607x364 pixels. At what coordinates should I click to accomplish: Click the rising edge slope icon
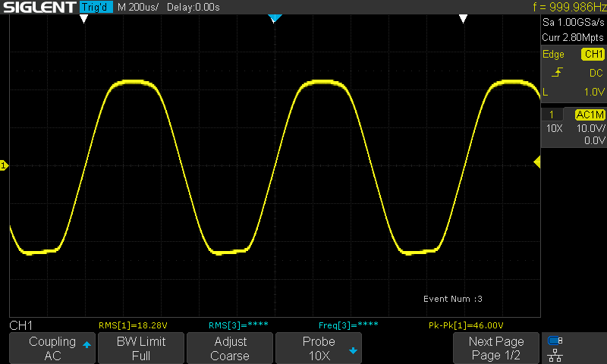tap(557, 72)
